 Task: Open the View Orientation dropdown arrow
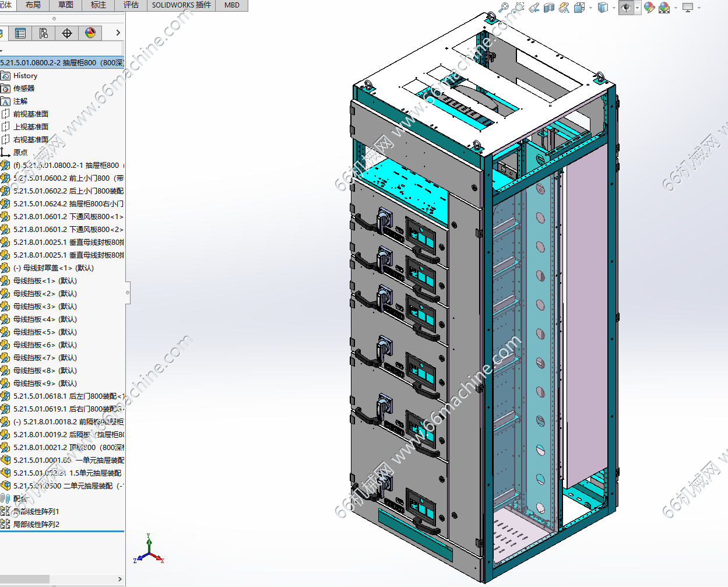[x=590, y=8]
